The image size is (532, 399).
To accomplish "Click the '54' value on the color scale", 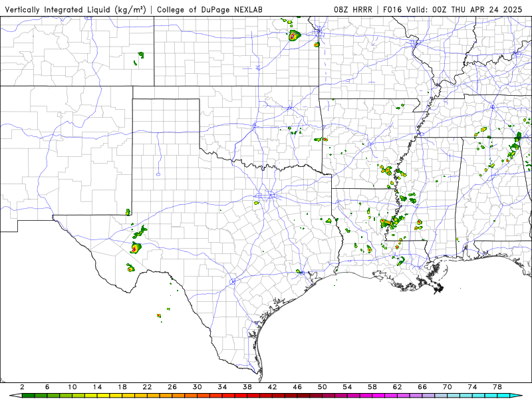I will pyautogui.click(x=347, y=387).
